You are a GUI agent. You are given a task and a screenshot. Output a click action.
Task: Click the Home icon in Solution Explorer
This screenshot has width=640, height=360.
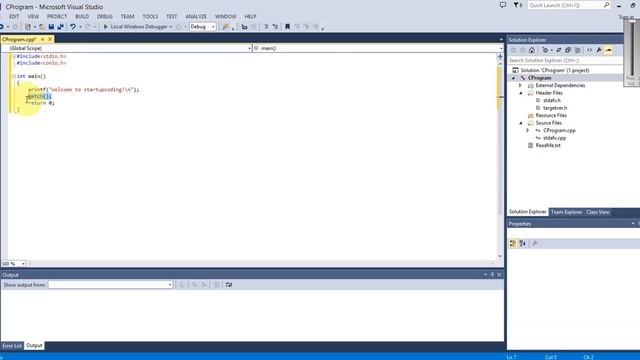[531, 50]
